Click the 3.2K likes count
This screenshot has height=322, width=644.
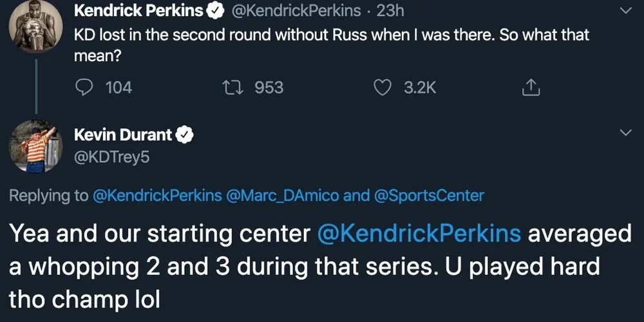420,88
